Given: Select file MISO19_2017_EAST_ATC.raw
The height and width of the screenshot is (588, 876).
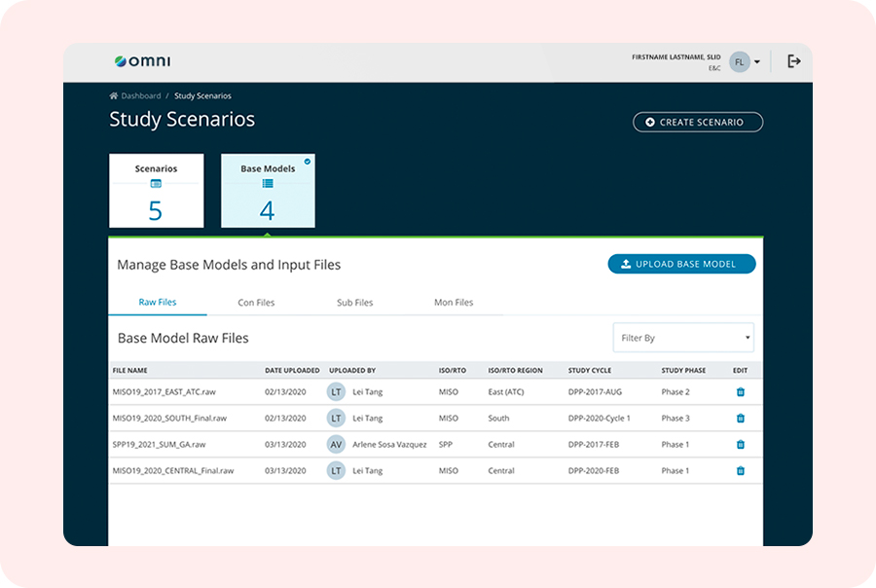Looking at the screenshot, I should (x=164, y=391).
